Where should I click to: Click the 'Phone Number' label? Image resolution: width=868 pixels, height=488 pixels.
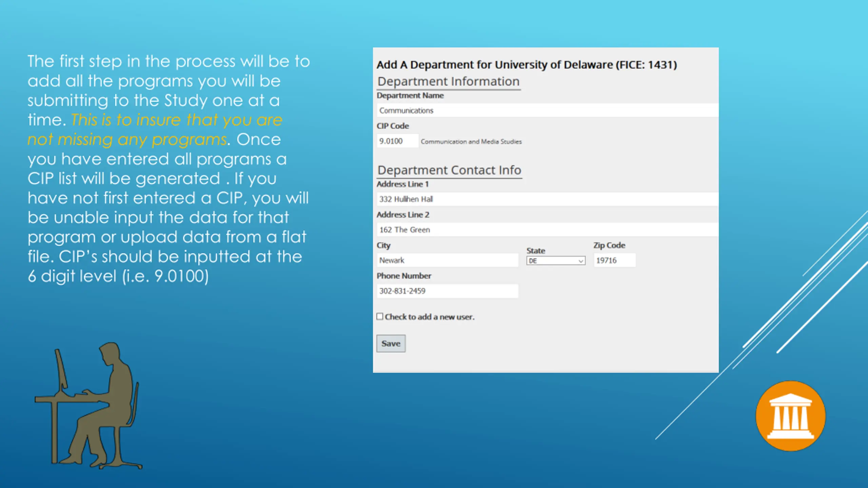point(404,276)
